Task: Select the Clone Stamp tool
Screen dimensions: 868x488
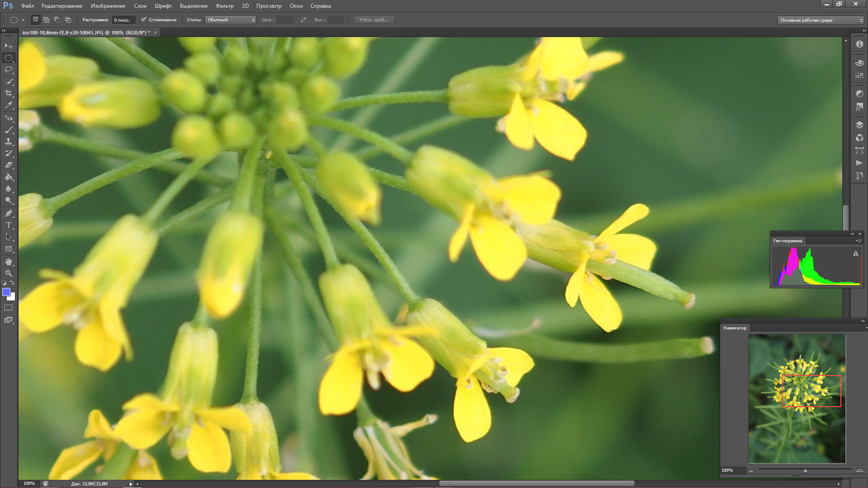Action: click(x=9, y=141)
